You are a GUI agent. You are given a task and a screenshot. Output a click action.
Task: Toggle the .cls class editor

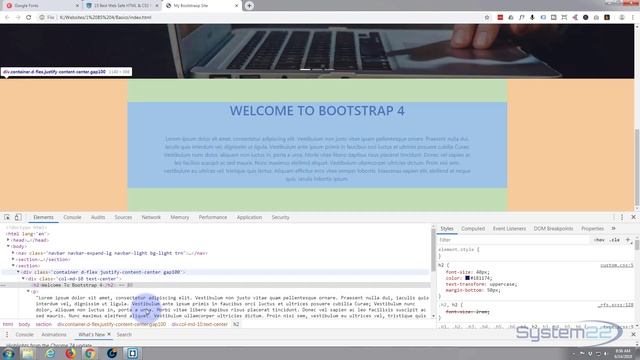614,240
